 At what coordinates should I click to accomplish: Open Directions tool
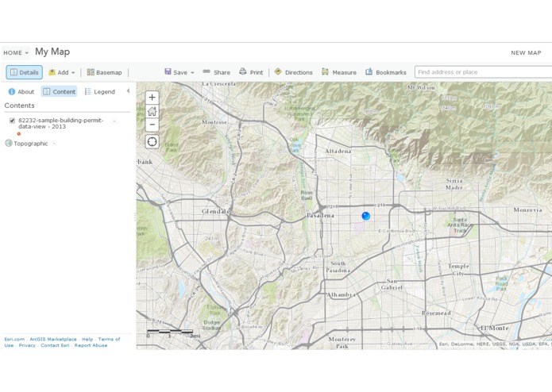[293, 72]
